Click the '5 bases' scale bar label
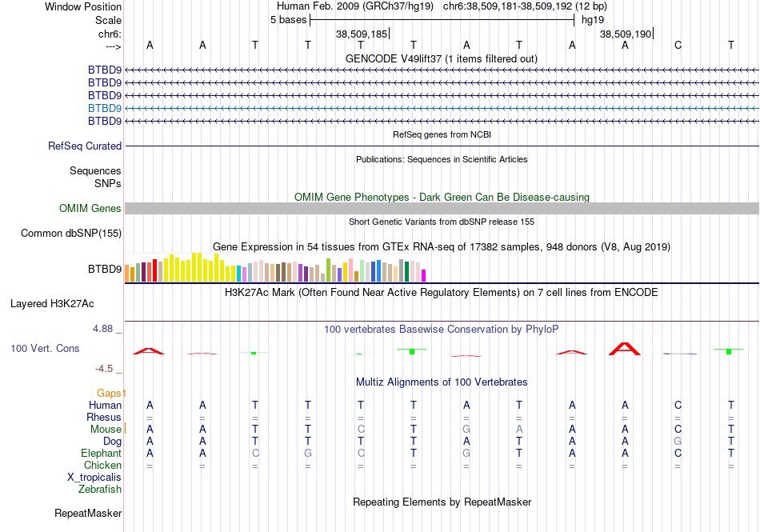The image size is (760, 532). tap(288, 20)
